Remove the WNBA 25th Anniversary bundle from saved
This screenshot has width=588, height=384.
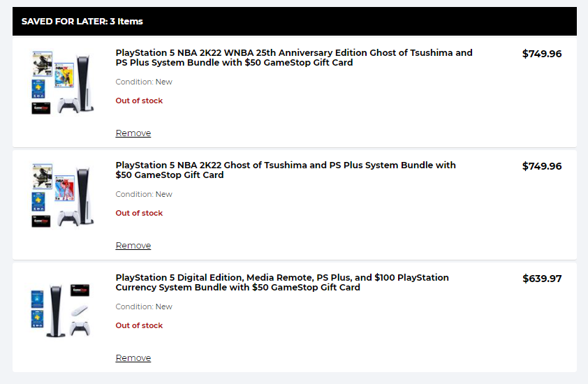pos(133,133)
